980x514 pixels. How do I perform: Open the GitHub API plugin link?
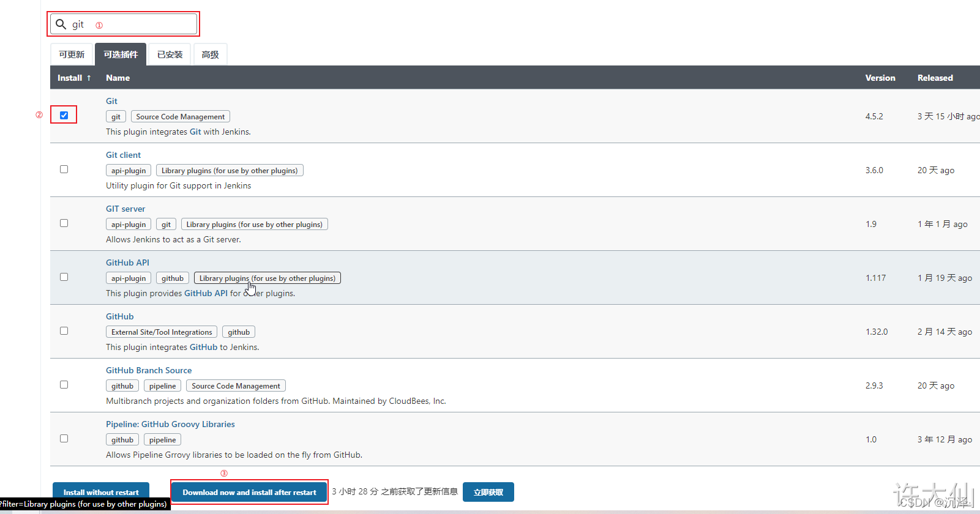[x=127, y=263]
